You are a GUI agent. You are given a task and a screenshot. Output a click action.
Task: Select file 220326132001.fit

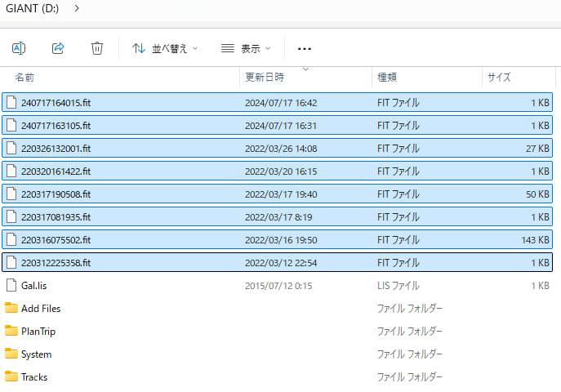(x=56, y=149)
